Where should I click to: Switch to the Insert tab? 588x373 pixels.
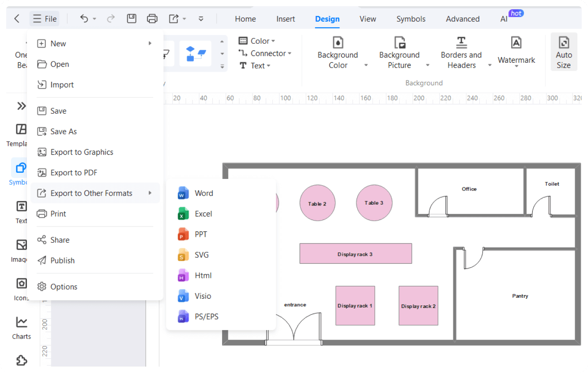[x=286, y=19]
